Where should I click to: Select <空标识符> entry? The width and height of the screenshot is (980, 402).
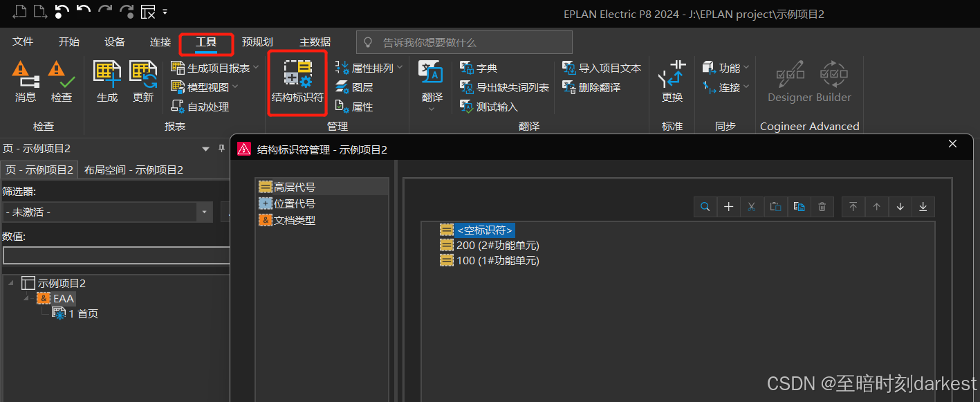point(485,230)
